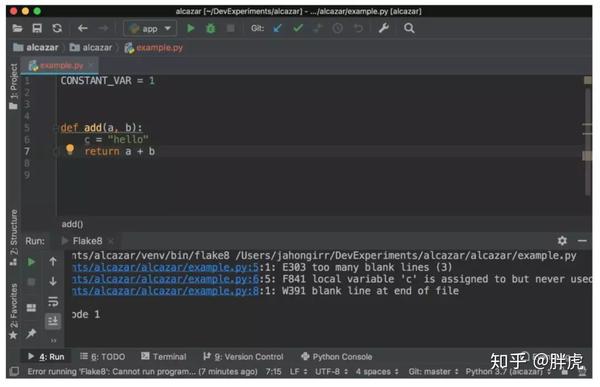Update project with the blue Git arrow
The width and height of the screenshot is (600, 387).
tap(277, 28)
